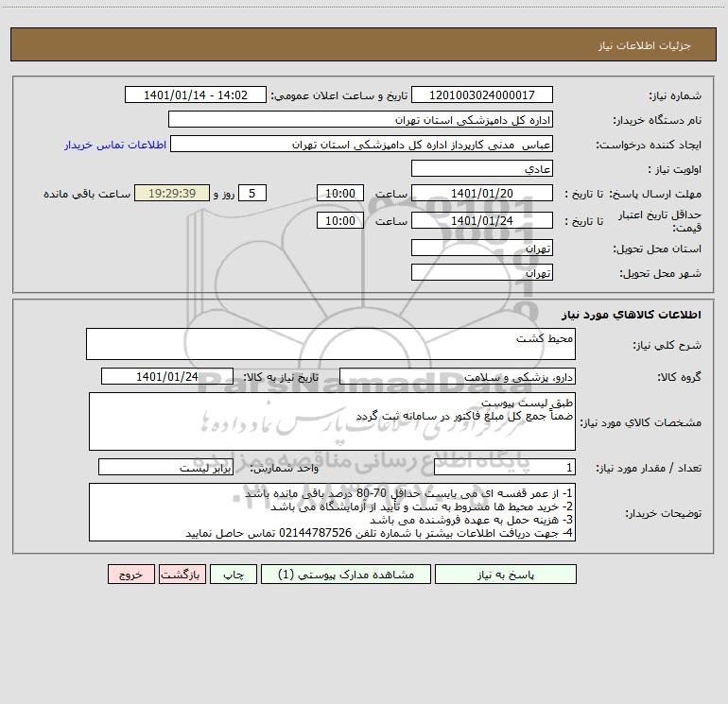This screenshot has width=728, height=704.
Task: Click goods specification text area طبق لیست پیوست
Action: 332,421
